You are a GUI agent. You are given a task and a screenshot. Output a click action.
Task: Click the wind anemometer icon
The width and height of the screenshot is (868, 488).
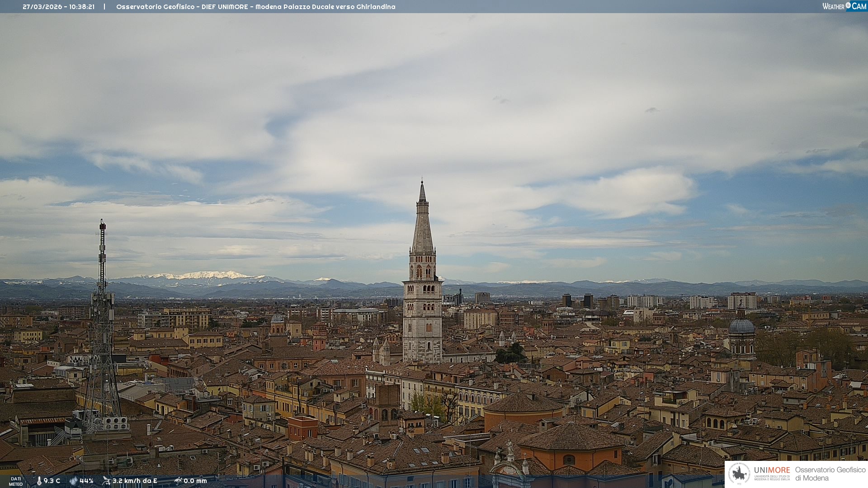point(106,481)
